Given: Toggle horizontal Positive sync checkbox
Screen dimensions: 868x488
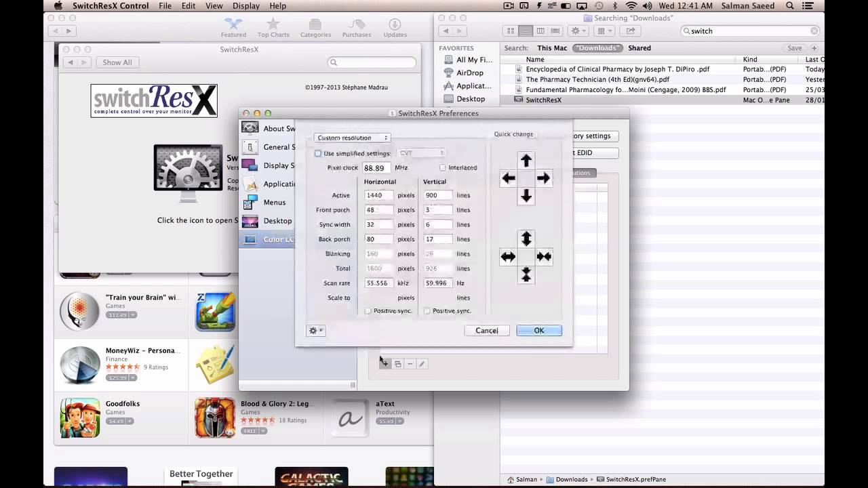Looking at the screenshot, I should pyautogui.click(x=368, y=311).
